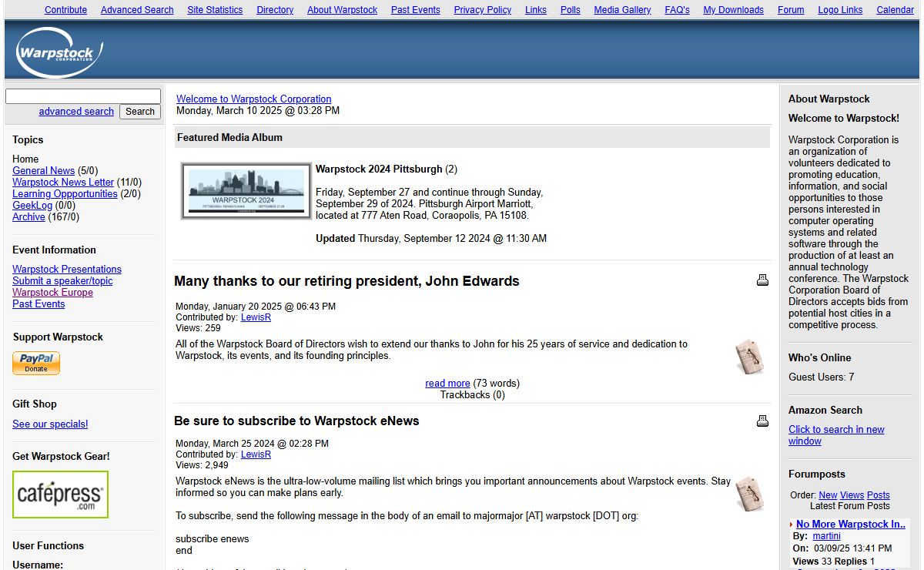Screen dimensions: 924x570
Task: Open Links in top navigation
Action: [536, 10]
